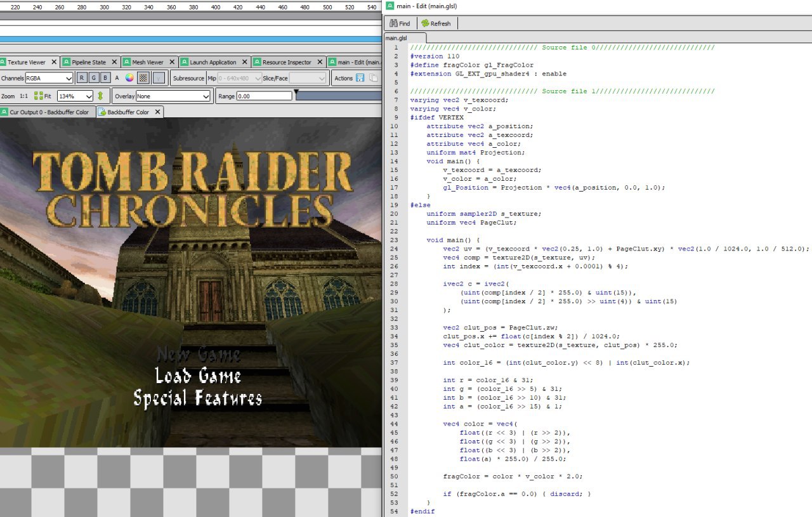812x517 pixels.
Task: Click the copy texture icon in Actions
Action: [x=374, y=78]
